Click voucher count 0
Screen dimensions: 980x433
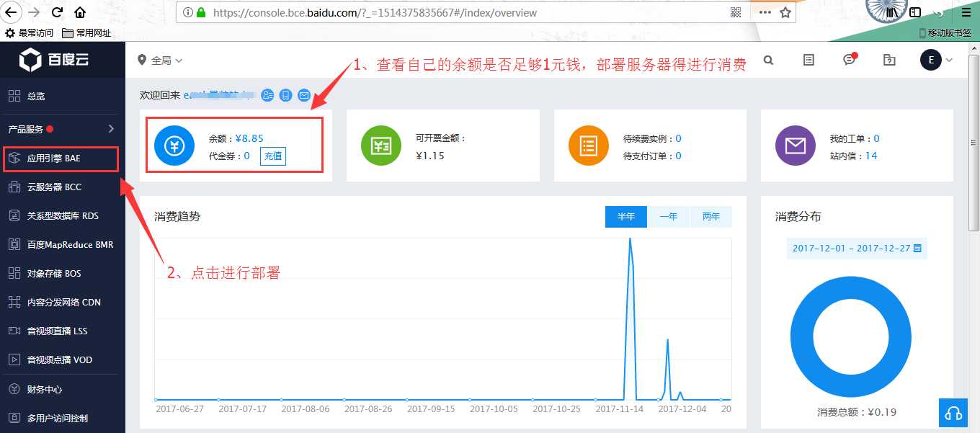coord(246,156)
